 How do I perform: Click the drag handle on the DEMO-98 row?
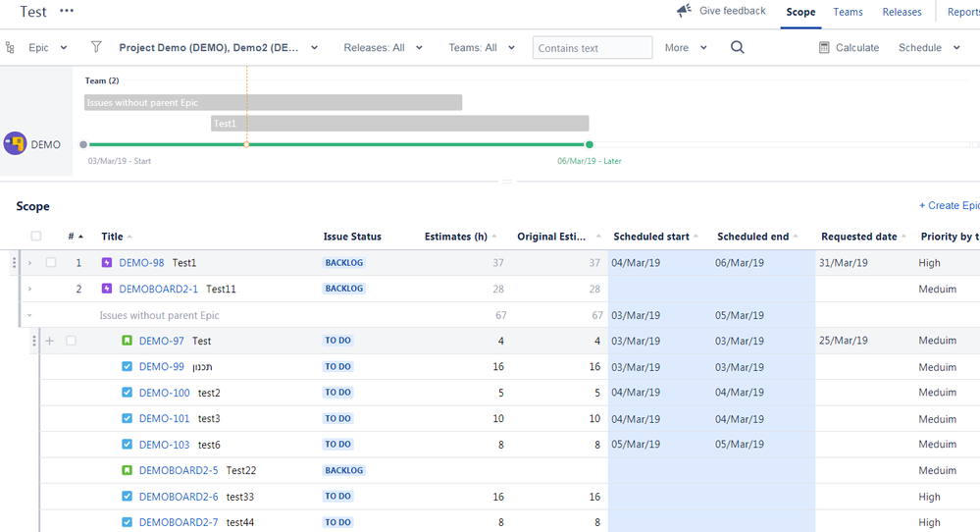click(14, 263)
